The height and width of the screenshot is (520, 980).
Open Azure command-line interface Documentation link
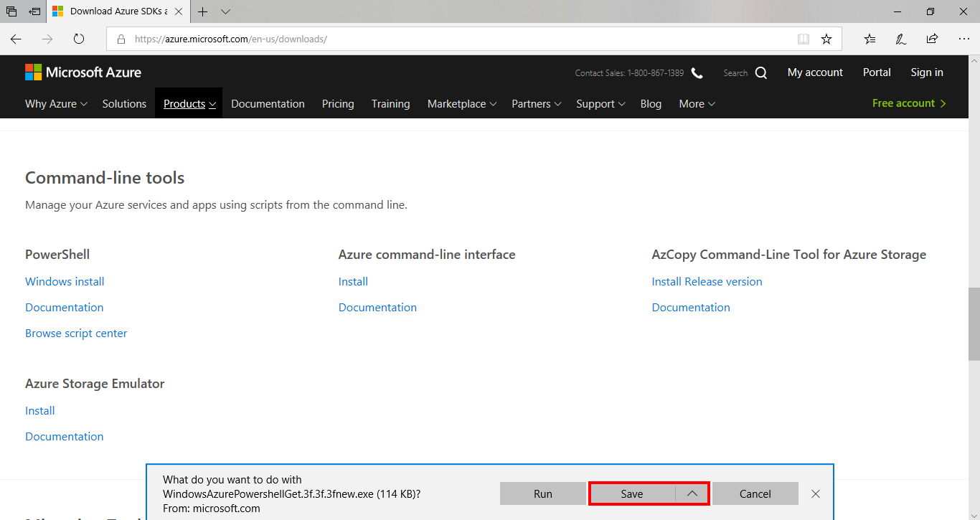click(377, 308)
